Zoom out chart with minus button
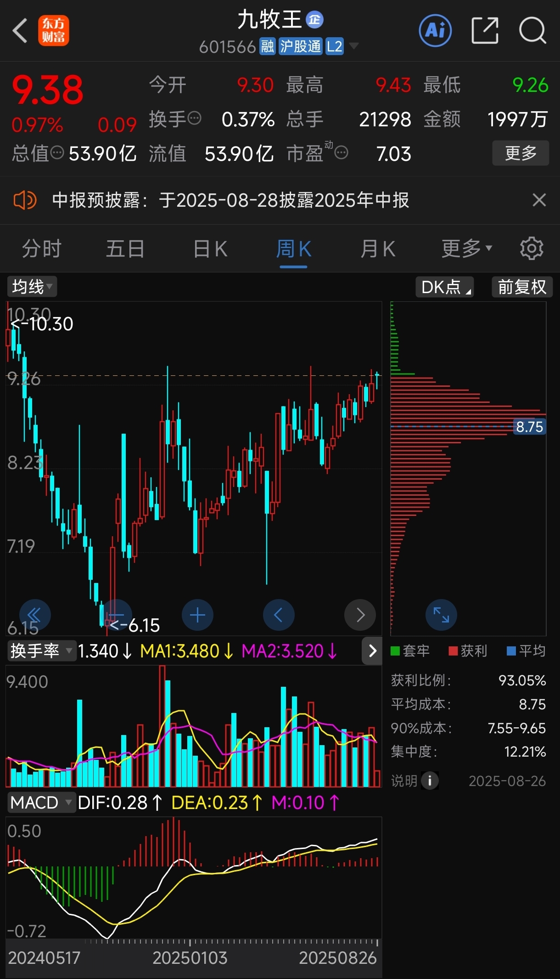The width and height of the screenshot is (560, 979). [x=117, y=615]
